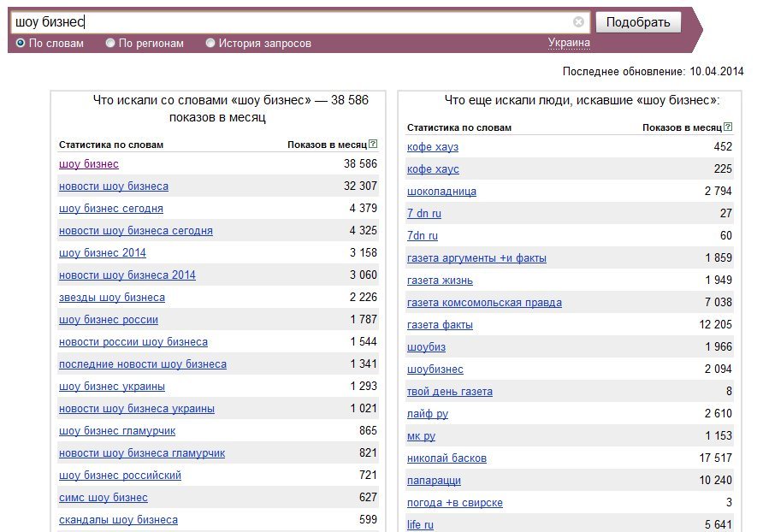Image resolution: width=763 pixels, height=532 pixels.
Task: Click the 'шоколадница' link
Action: coord(441,192)
